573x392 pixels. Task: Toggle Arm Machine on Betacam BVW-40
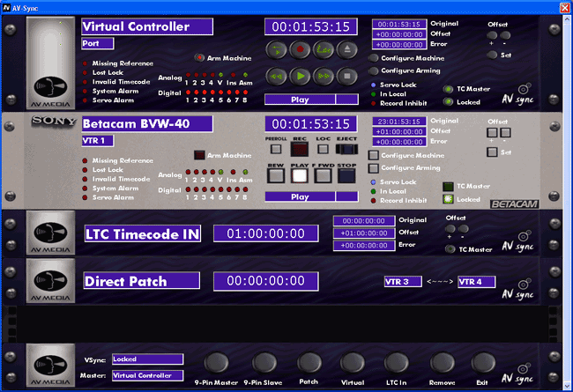(199, 155)
